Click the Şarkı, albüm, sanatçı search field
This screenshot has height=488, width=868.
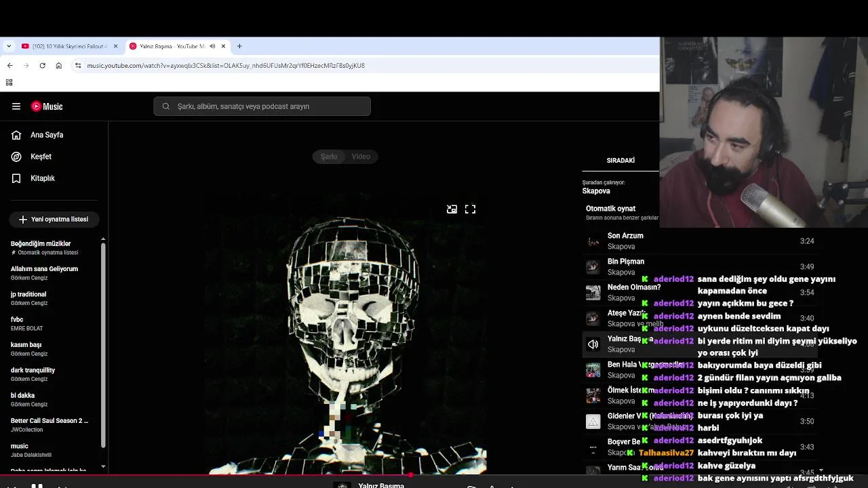coord(262,106)
